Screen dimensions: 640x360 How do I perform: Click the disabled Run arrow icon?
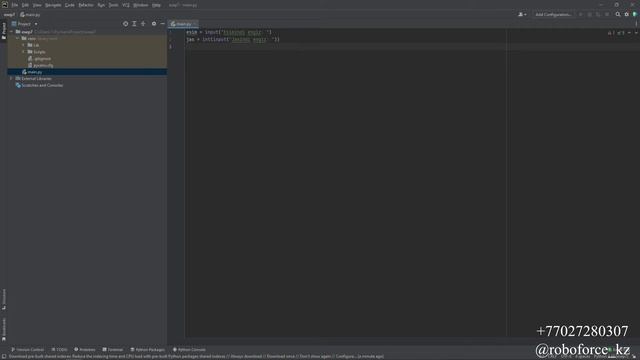(x=581, y=15)
